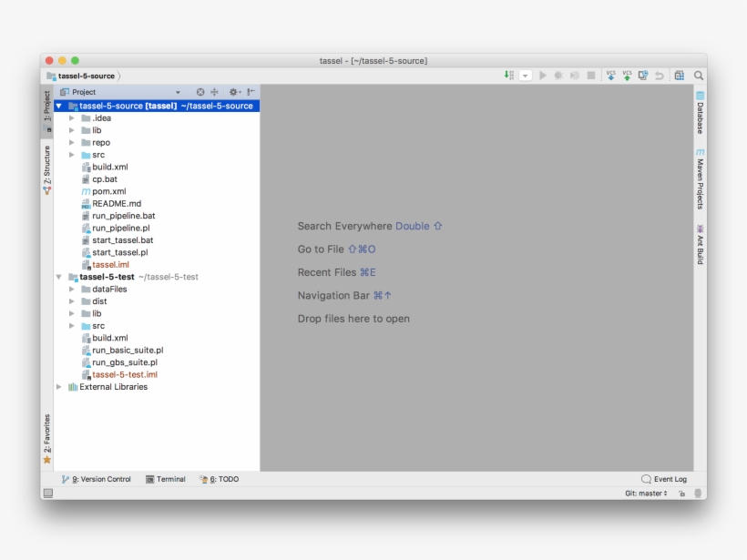Expand the repo folder
Screen dimensions: 747x560
coord(71,142)
